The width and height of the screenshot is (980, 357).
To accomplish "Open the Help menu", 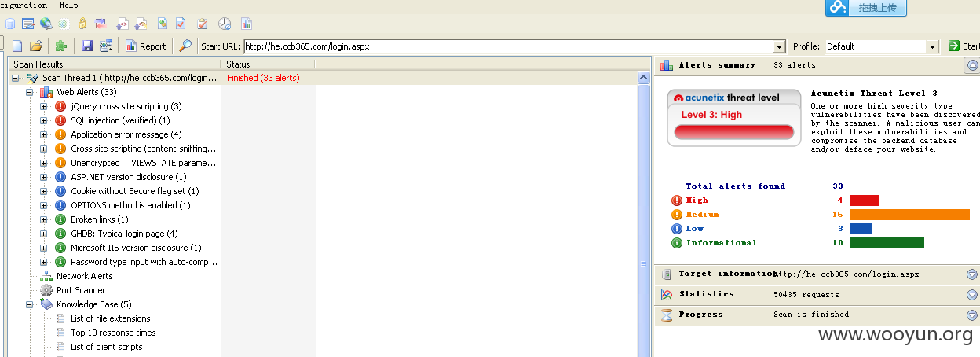I will (69, 5).
